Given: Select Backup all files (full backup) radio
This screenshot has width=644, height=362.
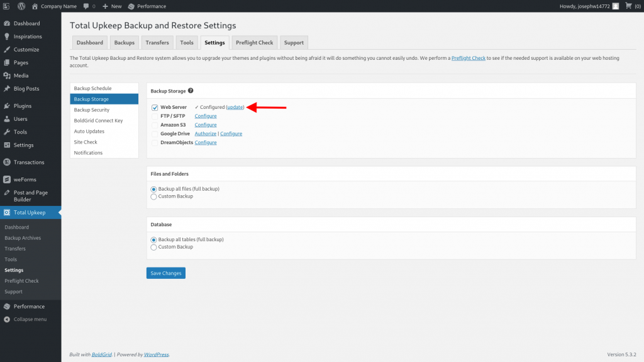Looking at the screenshot, I should [x=153, y=189].
